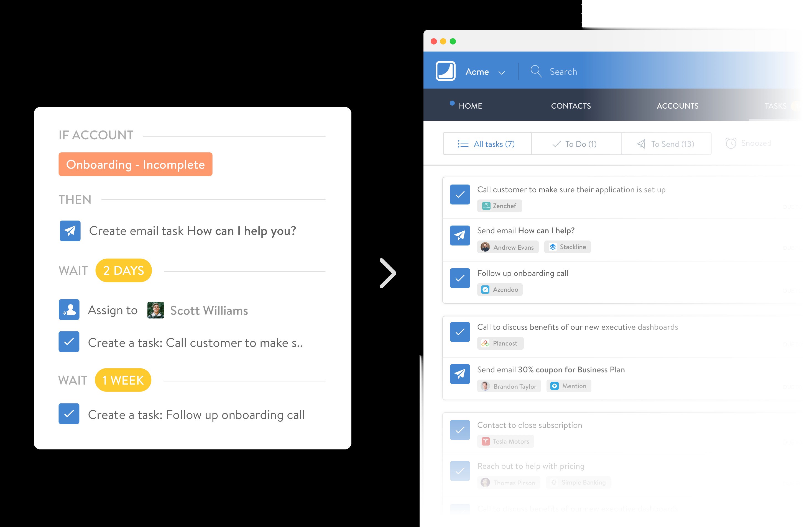
Task: Click the Stackline logo icon
Action: [553, 247]
